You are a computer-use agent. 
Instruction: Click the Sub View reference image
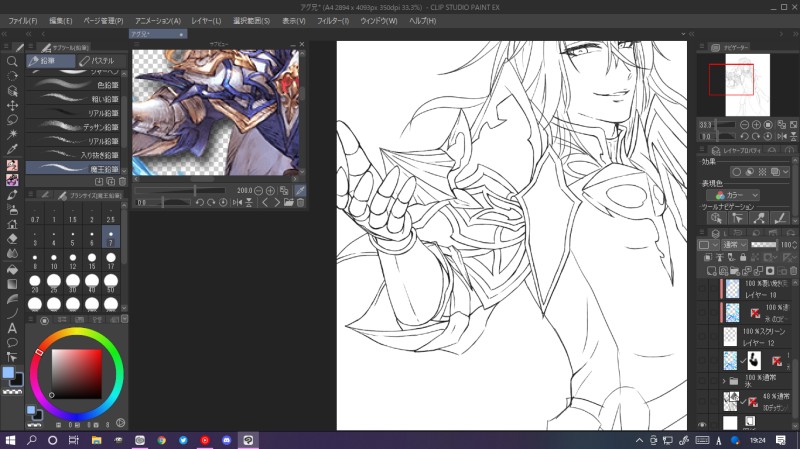pyautogui.click(x=215, y=113)
